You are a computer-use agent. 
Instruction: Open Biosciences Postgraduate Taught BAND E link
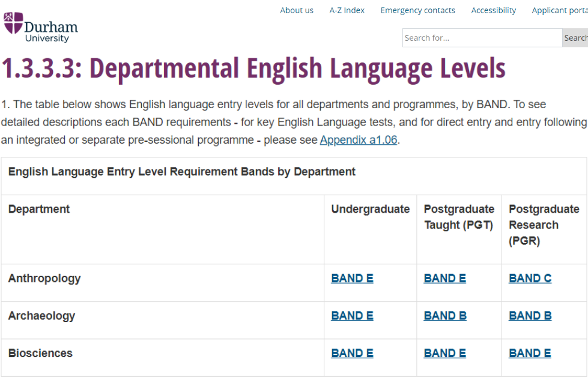point(444,353)
